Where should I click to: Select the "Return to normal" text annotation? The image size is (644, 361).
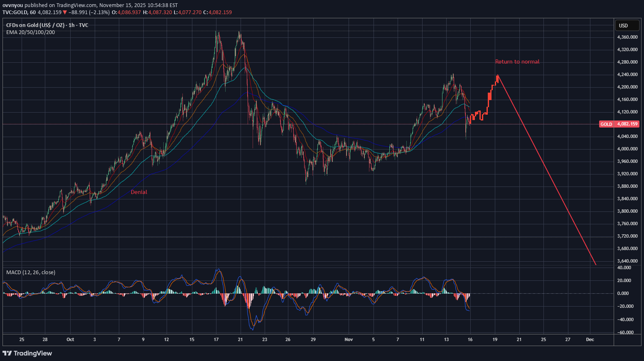pos(517,62)
